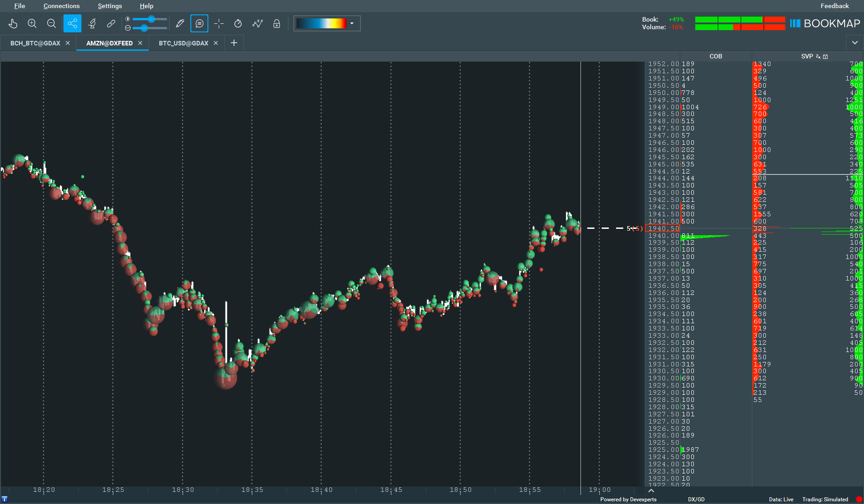
Task: Switch to the BTC_USD@GDAX tab
Action: tap(183, 43)
